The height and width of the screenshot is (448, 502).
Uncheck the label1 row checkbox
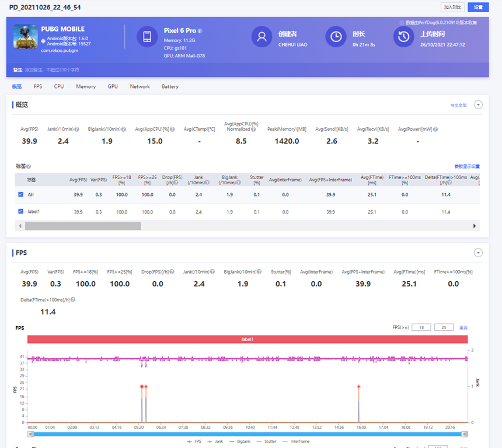[x=21, y=212]
